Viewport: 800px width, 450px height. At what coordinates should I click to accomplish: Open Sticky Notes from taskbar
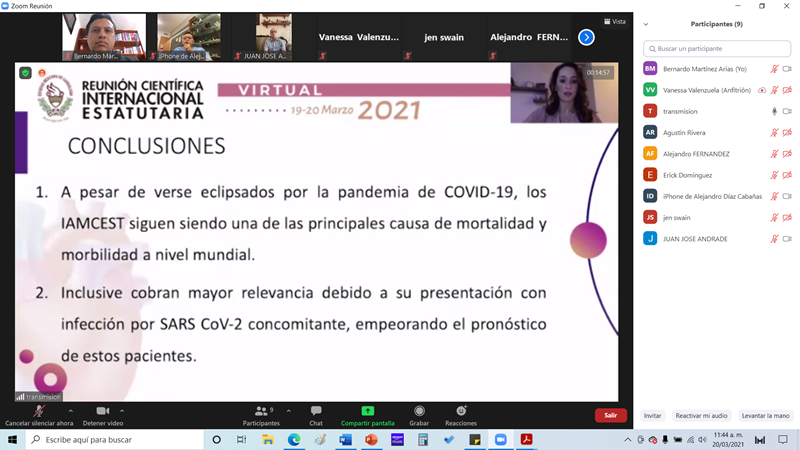pyautogui.click(x=475, y=439)
